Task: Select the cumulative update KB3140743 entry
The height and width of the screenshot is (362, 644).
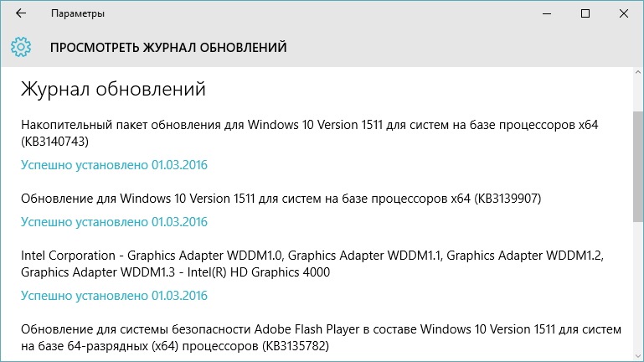Action: click(310, 133)
